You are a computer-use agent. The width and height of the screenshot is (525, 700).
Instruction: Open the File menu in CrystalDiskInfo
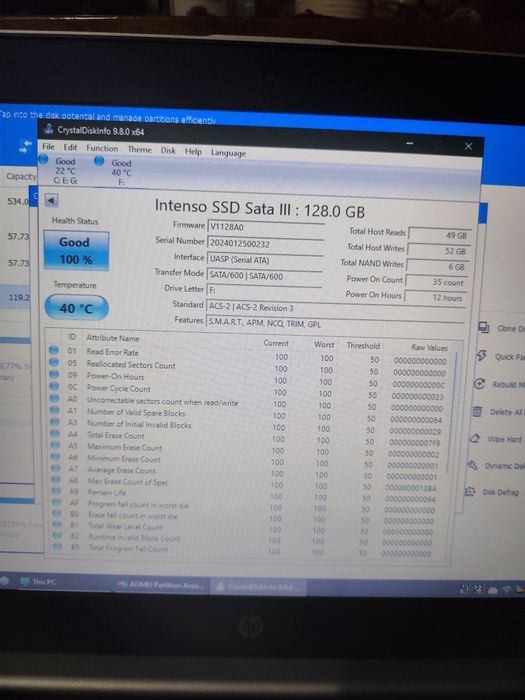click(x=48, y=146)
